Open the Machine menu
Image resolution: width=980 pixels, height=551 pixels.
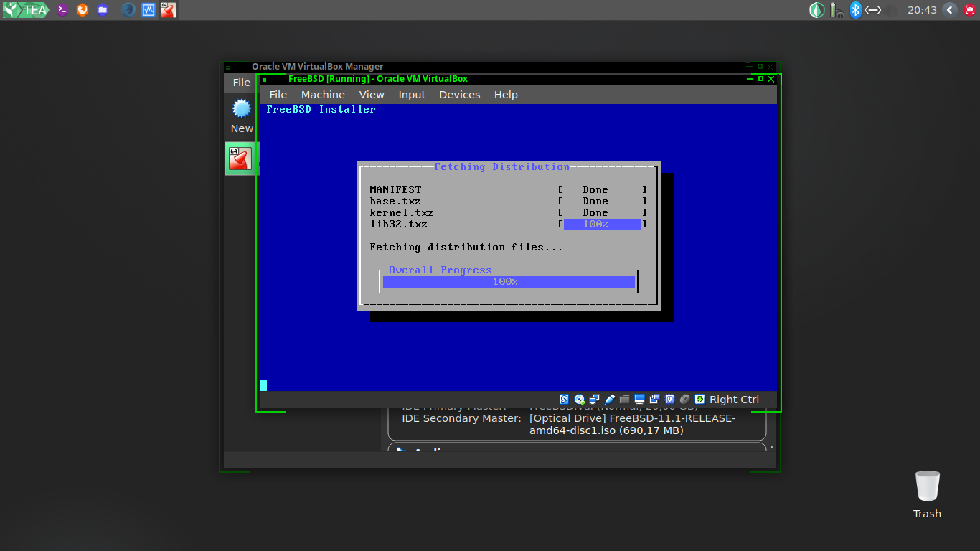(323, 95)
